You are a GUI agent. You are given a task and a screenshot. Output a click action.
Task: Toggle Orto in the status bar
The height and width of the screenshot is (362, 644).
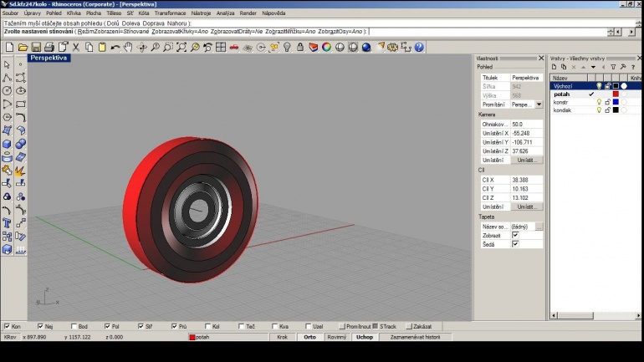coord(309,337)
